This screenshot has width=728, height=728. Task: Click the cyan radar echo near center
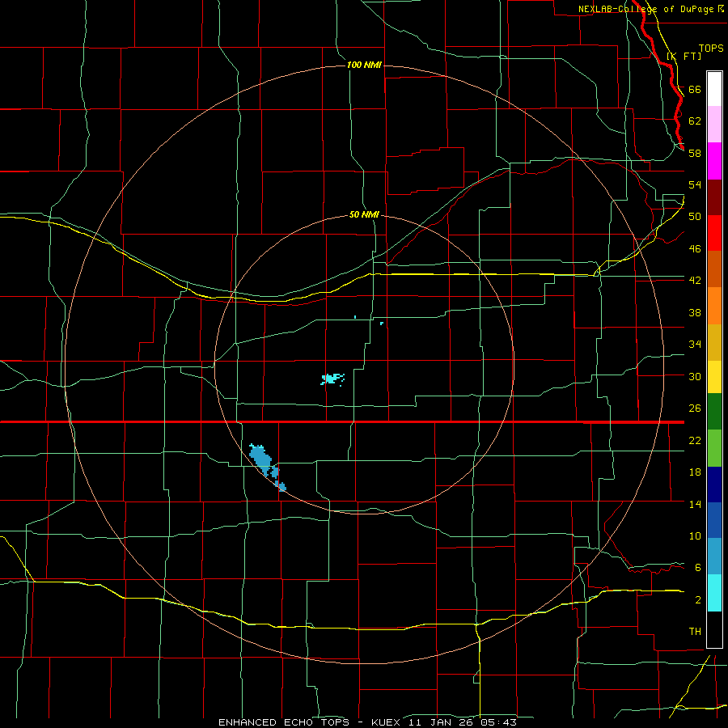coord(332,379)
